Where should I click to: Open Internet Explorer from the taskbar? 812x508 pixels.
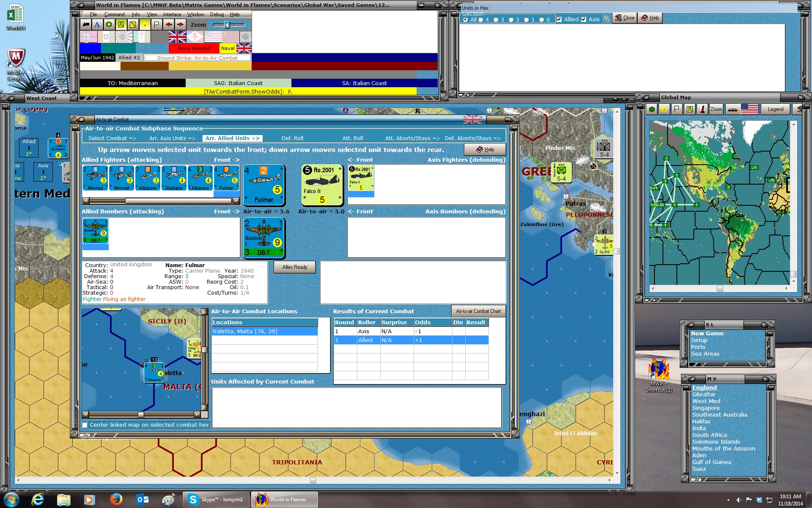point(38,500)
